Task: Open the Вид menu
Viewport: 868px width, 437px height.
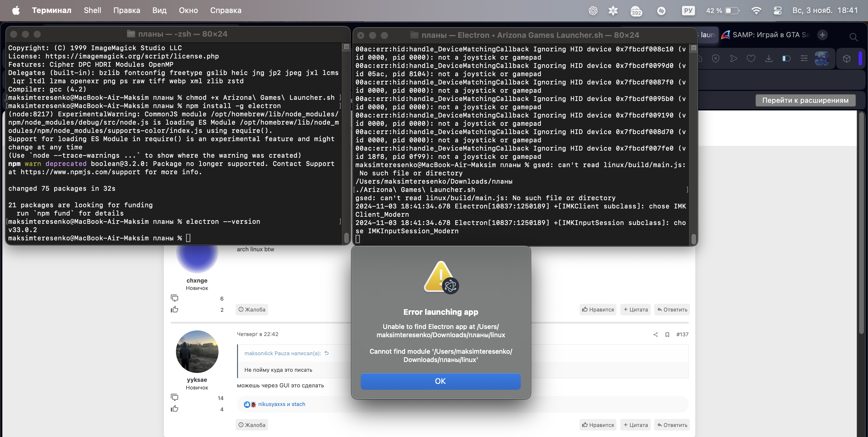Action: 159,10
